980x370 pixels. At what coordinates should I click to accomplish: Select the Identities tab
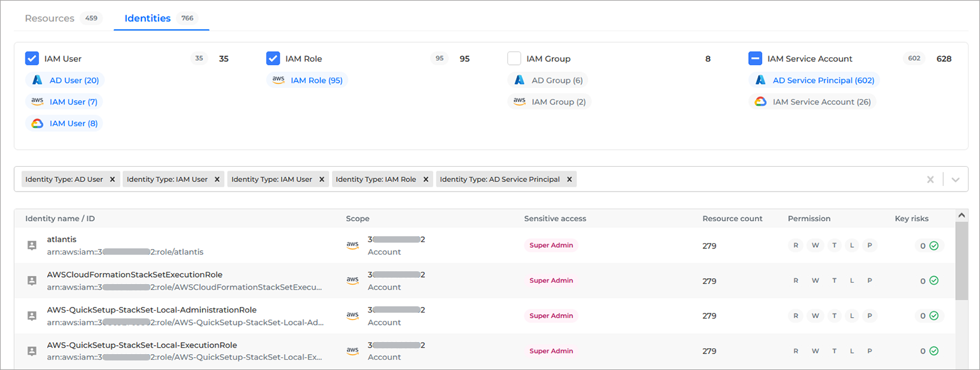coord(148,18)
